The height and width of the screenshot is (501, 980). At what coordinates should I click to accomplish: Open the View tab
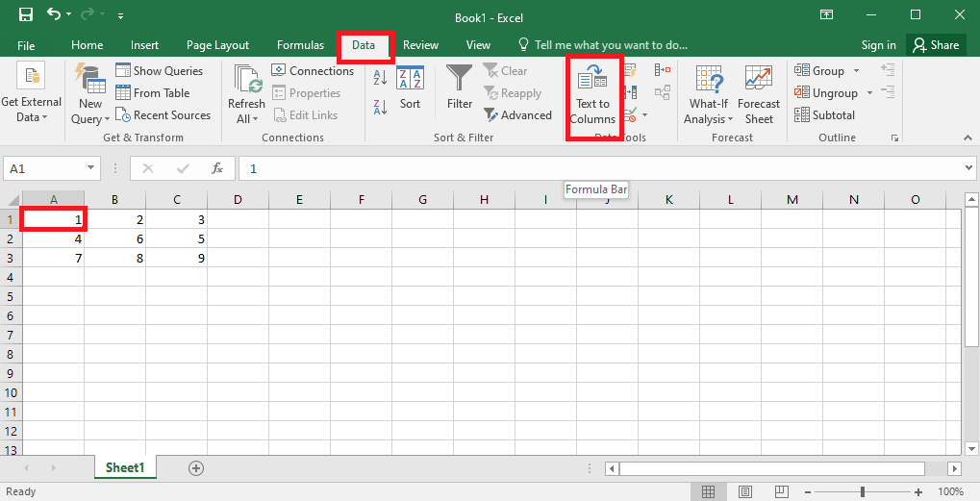point(478,45)
